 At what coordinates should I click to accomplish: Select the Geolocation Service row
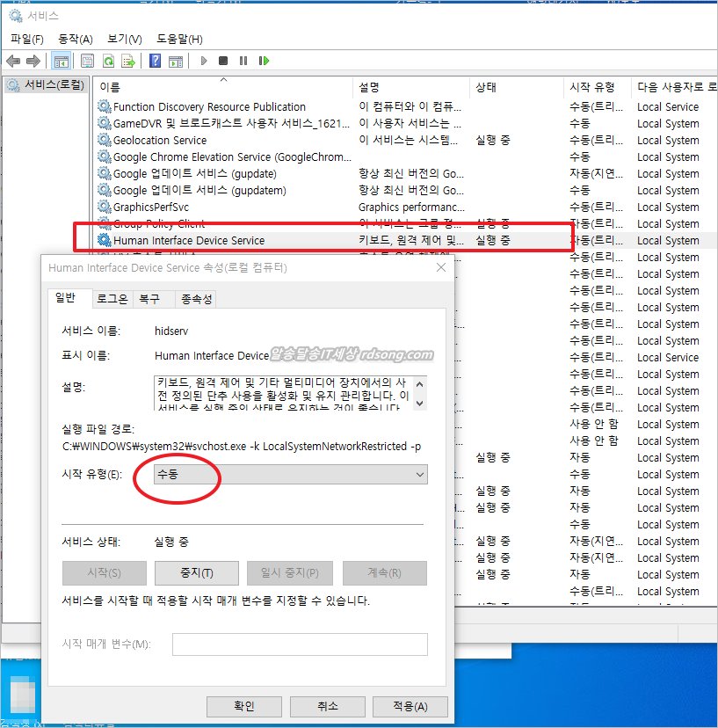point(160,141)
